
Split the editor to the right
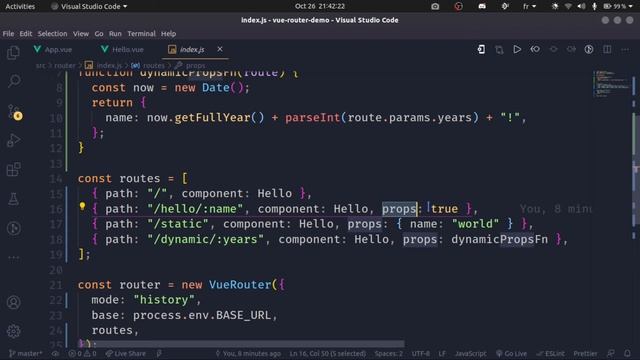point(607,49)
